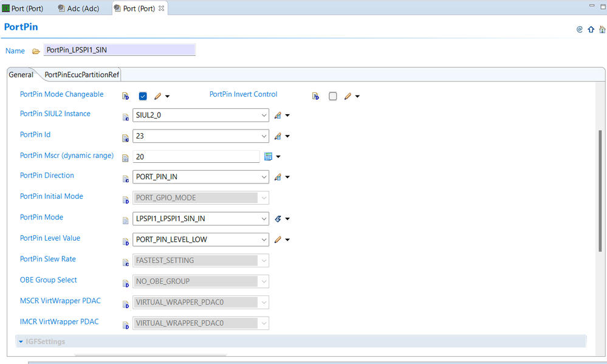This screenshot has height=364, width=607.
Task: Click the file icon beside PortPin Direction
Action: [x=125, y=179]
